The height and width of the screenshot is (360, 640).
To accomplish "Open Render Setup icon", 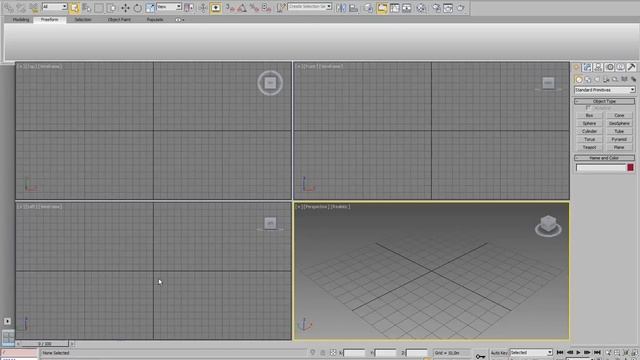I will coord(436,7).
